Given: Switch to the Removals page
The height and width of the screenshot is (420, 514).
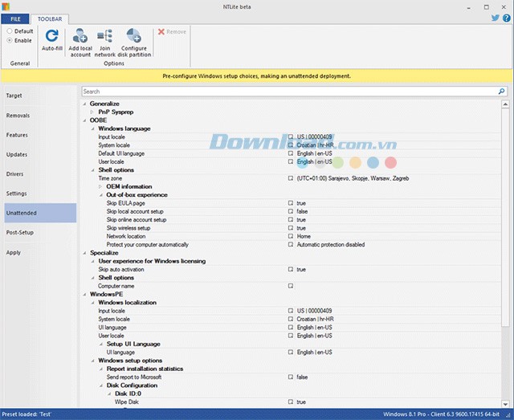Looking at the screenshot, I should 18,116.
